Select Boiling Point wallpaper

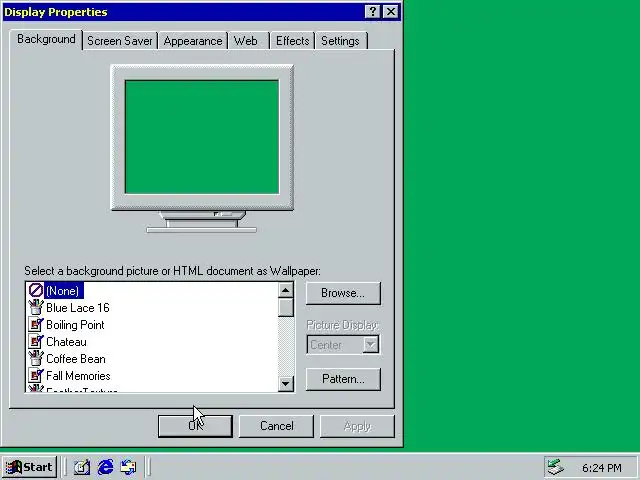point(75,325)
